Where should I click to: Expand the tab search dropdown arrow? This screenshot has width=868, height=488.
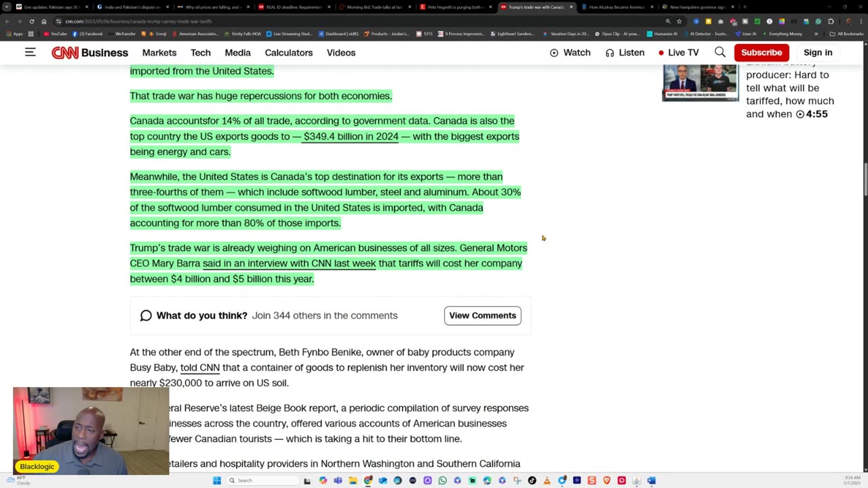7,7
